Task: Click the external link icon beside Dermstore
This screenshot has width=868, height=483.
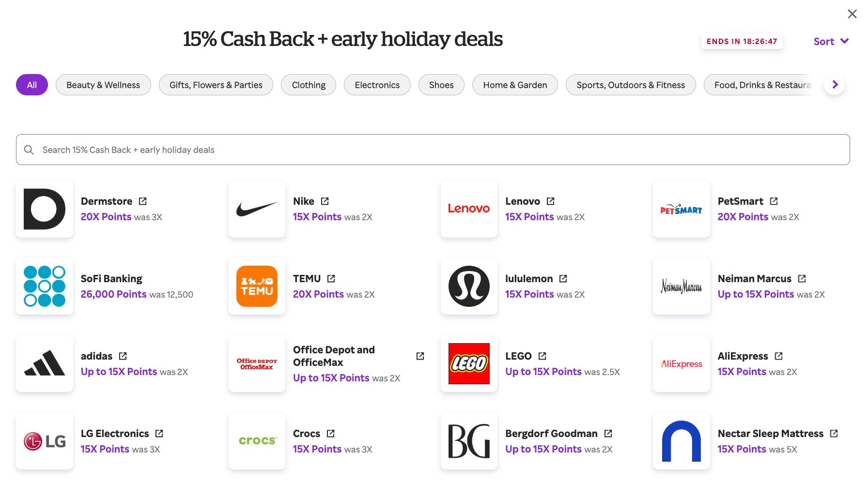Action: (x=143, y=201)
